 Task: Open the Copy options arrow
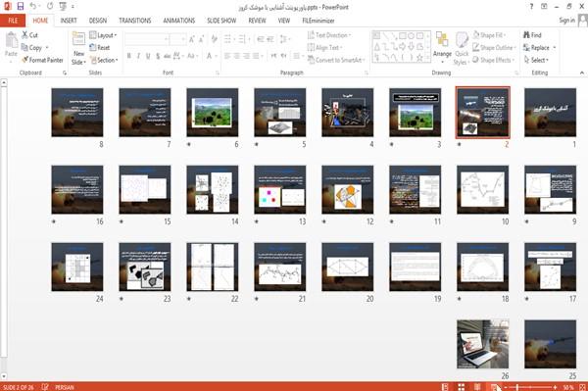click(x=47, y=48)
